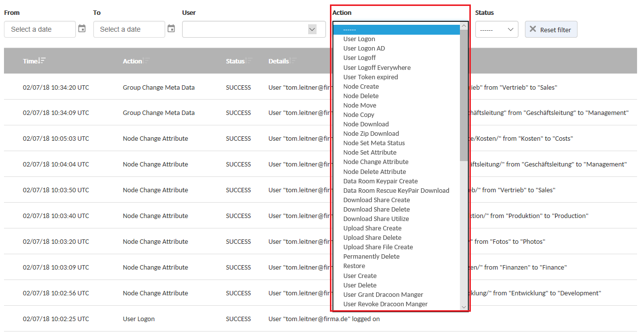644x335 pixels.
Task: Click the sort icon next to Status header
Action: point(249,60)
